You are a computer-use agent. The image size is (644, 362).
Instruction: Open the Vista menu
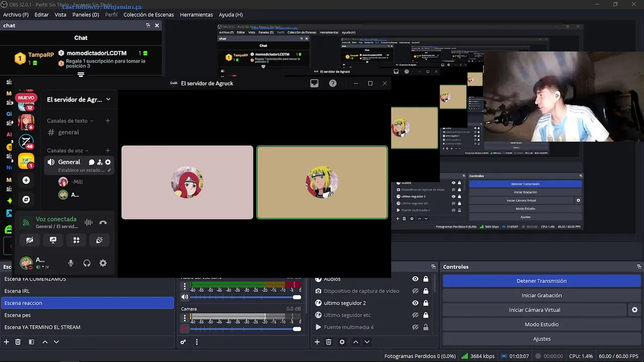tap(60, 15)
